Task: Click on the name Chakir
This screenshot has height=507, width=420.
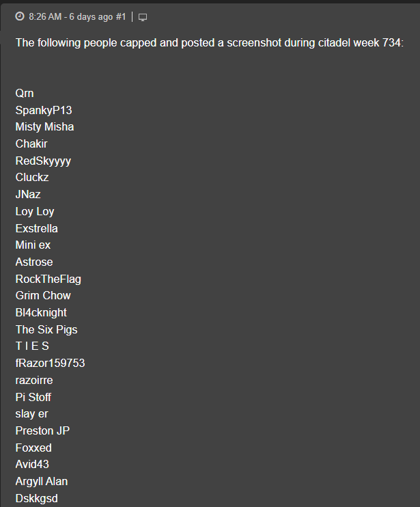Action: click(x=31, y=143)
